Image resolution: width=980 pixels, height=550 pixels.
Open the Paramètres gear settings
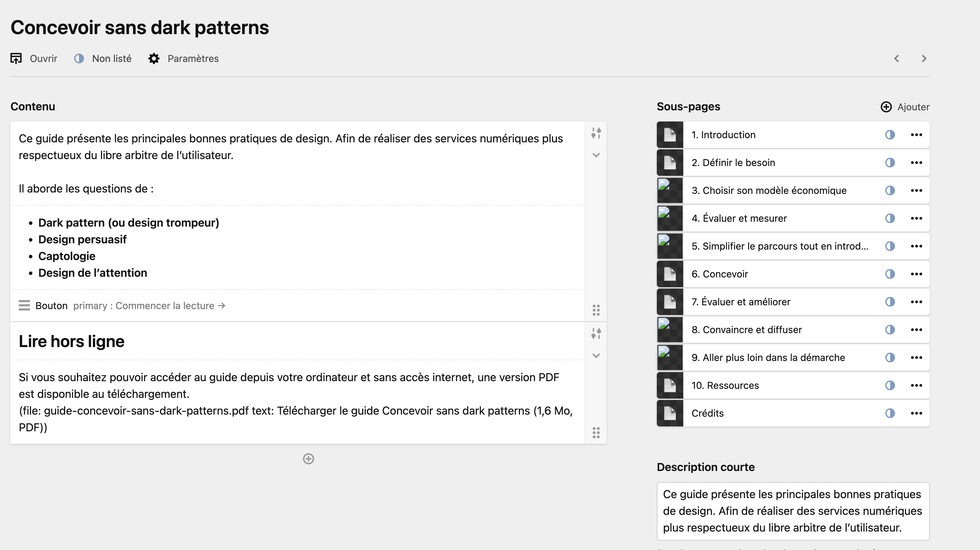point(154,58)
